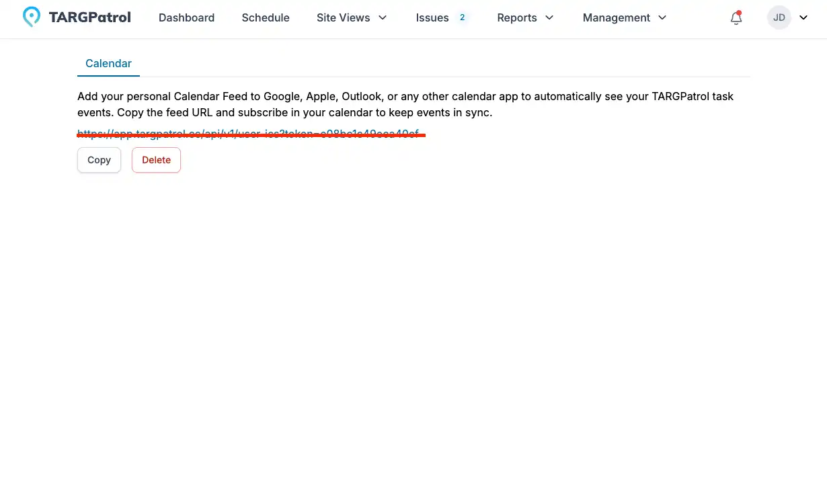Screen dimensions: 827x504
Task: Open the JD user avatar
Action: (779, 17)
